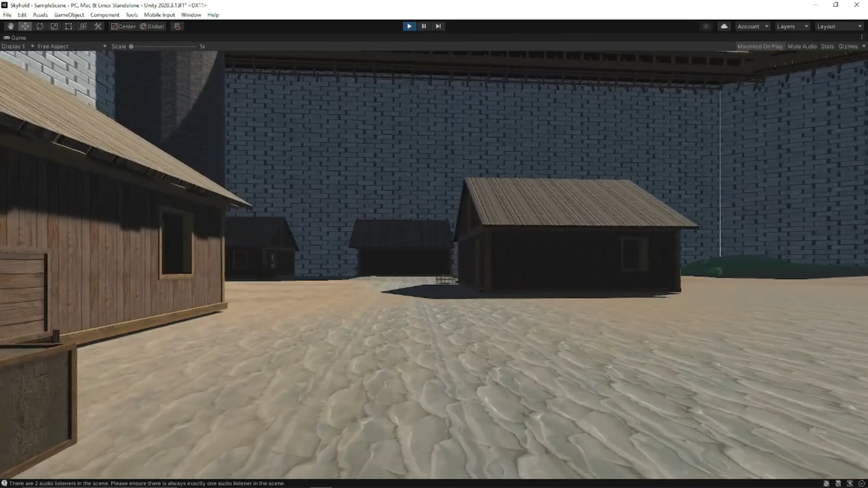
Task: Click the Center pivot button
Action: pos(123,26)
